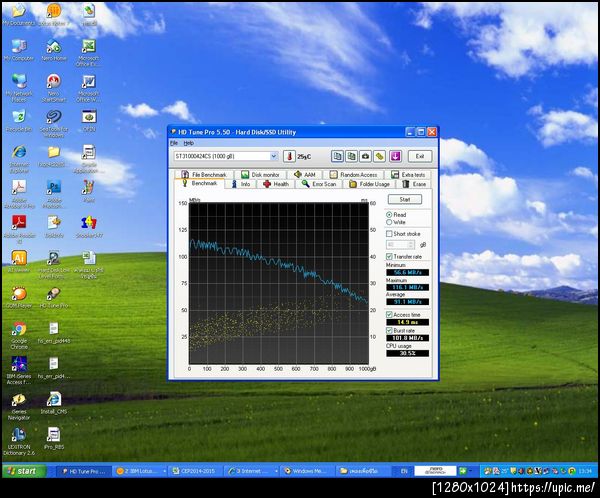The width and height of the screenshot is (600, 498).
Task: Select the Read radio button
Action: tap(389, 215)
